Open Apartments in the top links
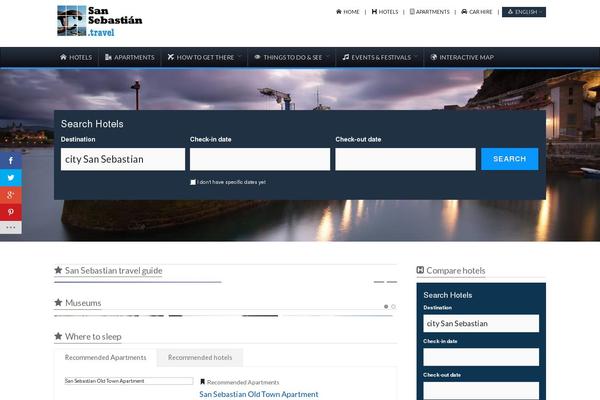The width and height of the screenshot is (600, 400). [430, 12]
